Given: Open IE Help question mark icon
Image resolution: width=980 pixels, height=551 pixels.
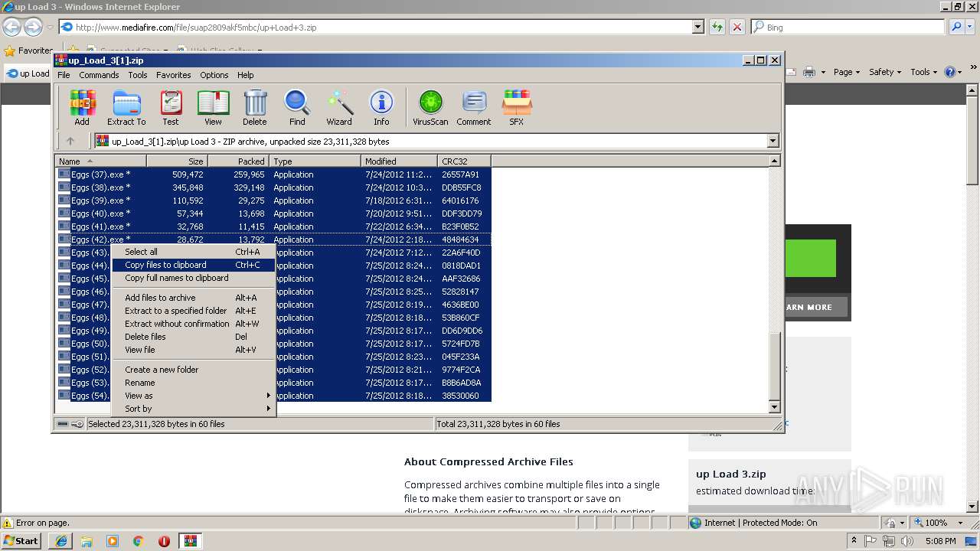Looking at the screenshot, I should click(949, 72).
